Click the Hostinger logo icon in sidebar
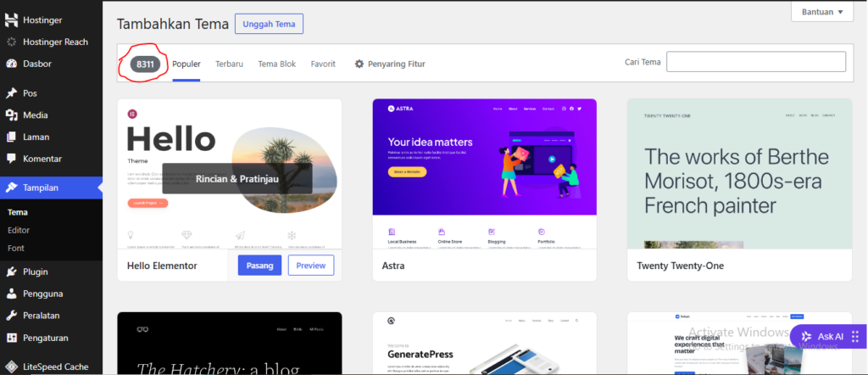 point(12,20)
